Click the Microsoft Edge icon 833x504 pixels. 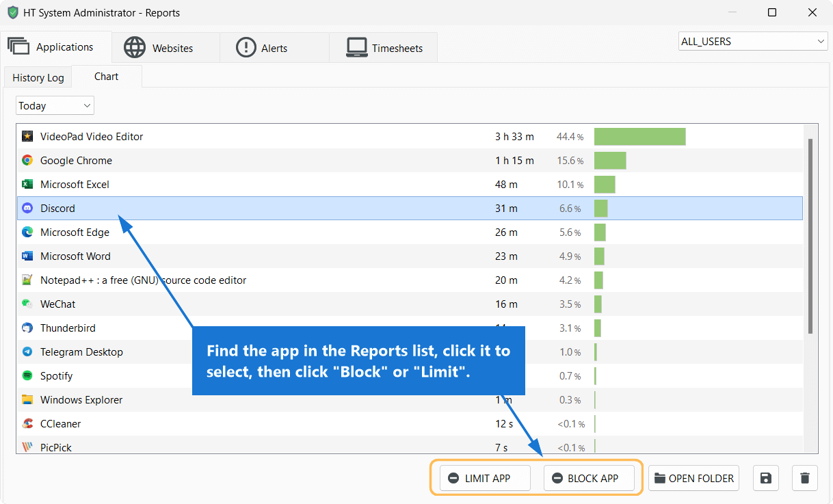pyautogui.click(x=27, y=233)
